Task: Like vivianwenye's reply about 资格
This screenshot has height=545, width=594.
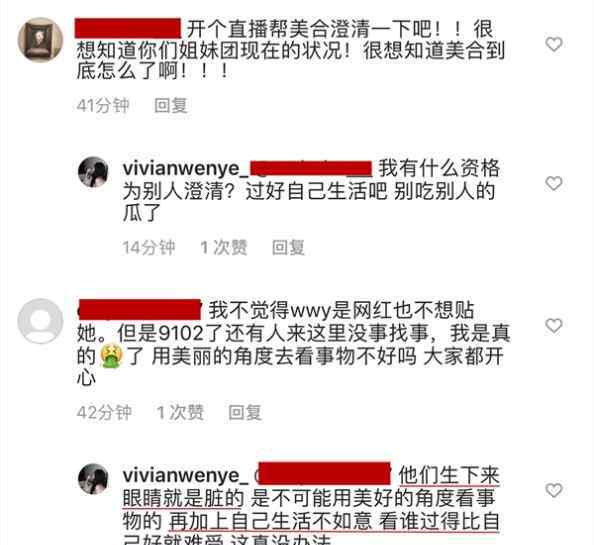Action: (x=553, y=184)
